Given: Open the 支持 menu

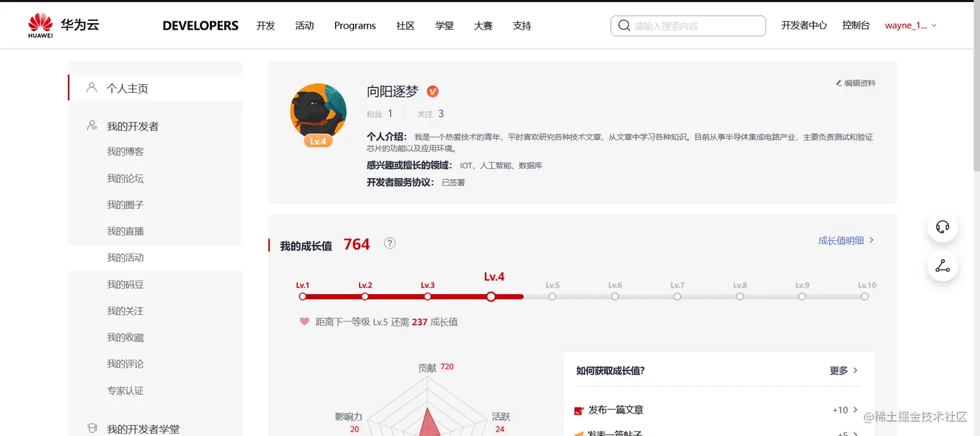Looking at the screenshot, I should [522, 26].
